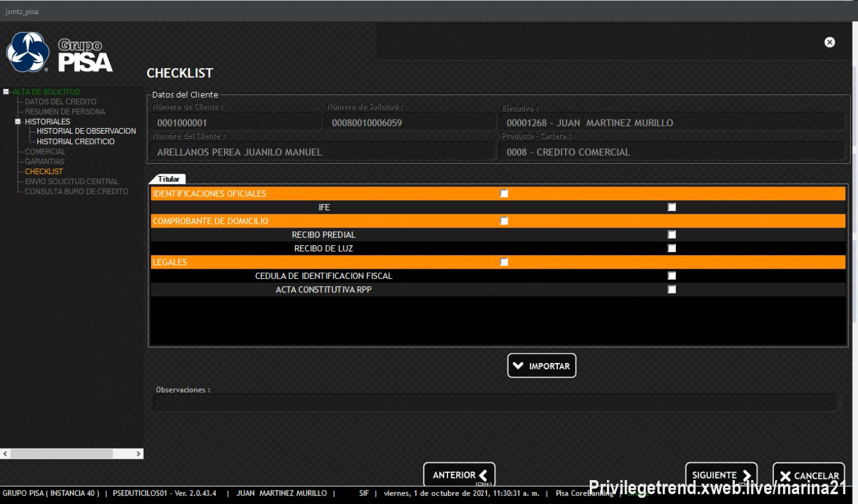Image resolution: width=858 pixels, height=504 pixels.
Task: Go back with the ANTERIOR button
Action: (x=459, y=475)
